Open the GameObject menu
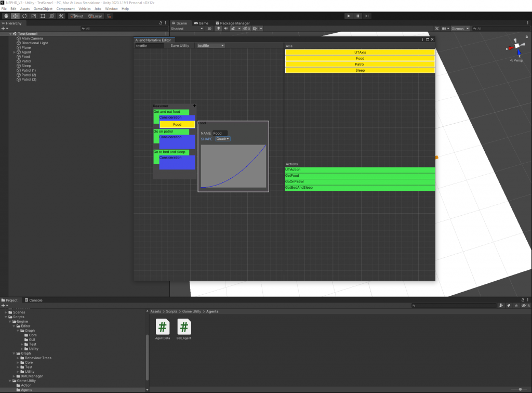Screen dimensions: 532x393 (43, 9)
